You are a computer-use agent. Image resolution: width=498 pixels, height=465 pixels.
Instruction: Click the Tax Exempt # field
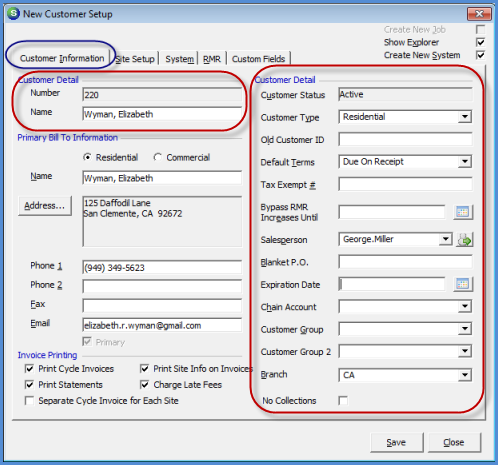405,184
